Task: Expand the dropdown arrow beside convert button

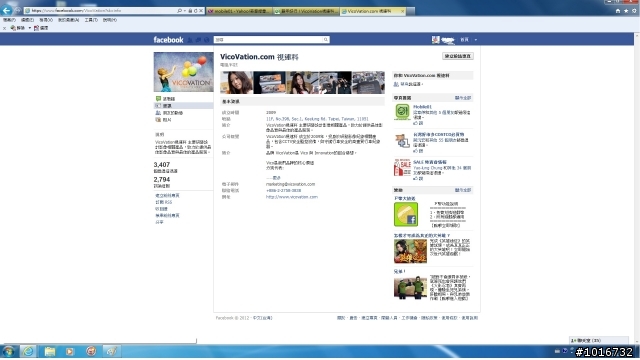Action: 29,28
